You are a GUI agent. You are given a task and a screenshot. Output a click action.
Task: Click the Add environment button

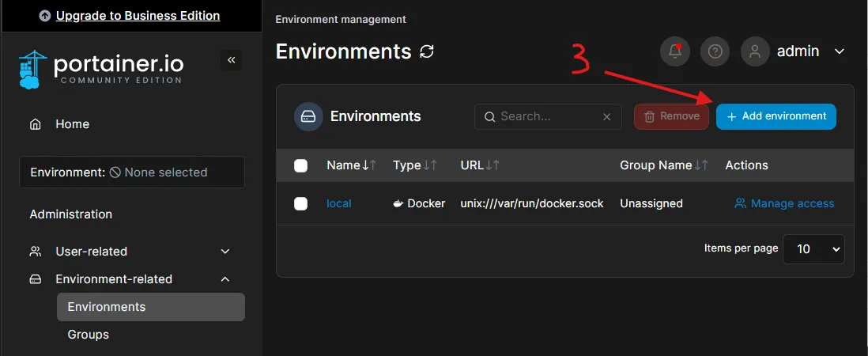click(776, 116)
